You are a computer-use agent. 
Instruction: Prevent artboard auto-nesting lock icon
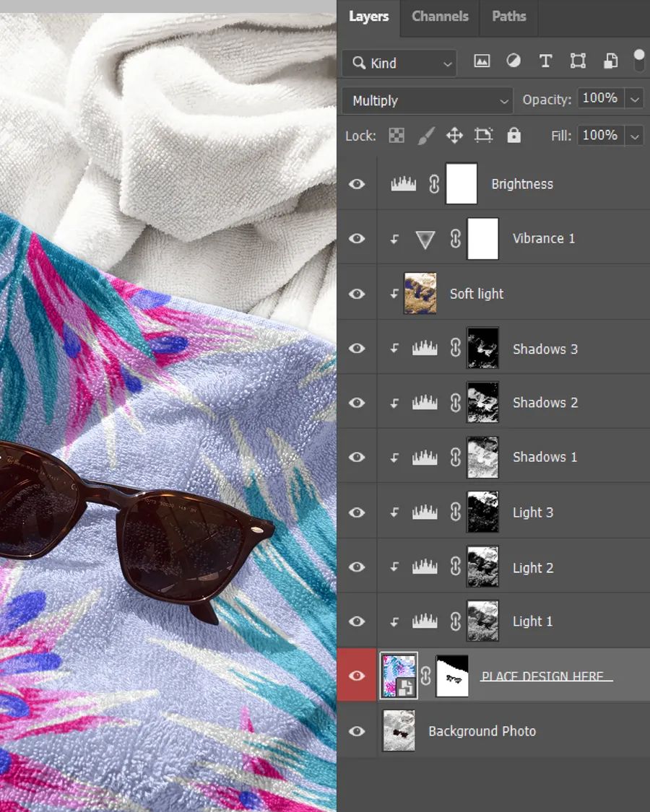pos(484,136)
